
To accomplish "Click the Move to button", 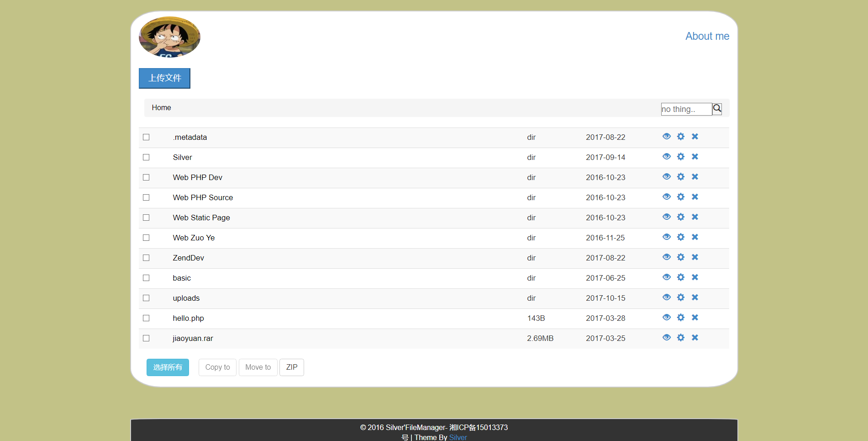I will pos(258,367).
